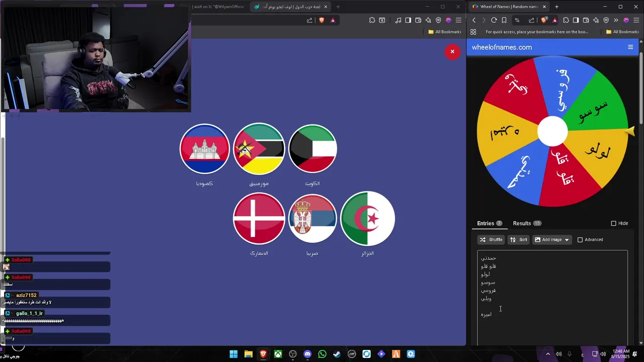The image size is (644, 362).
Task: Click Brave Rewards triangle in Wheel of Names window
Action: 554,20
